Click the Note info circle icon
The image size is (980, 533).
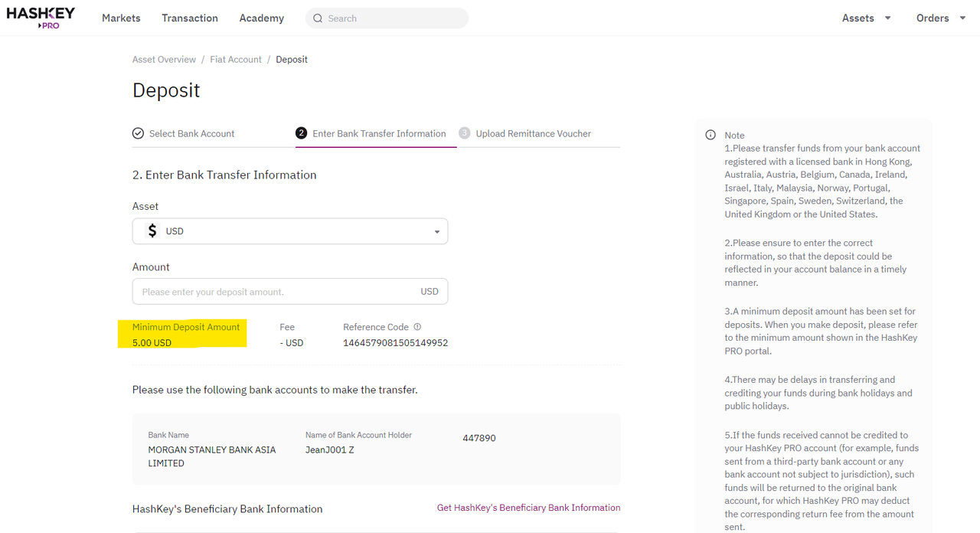click(710, 135)
